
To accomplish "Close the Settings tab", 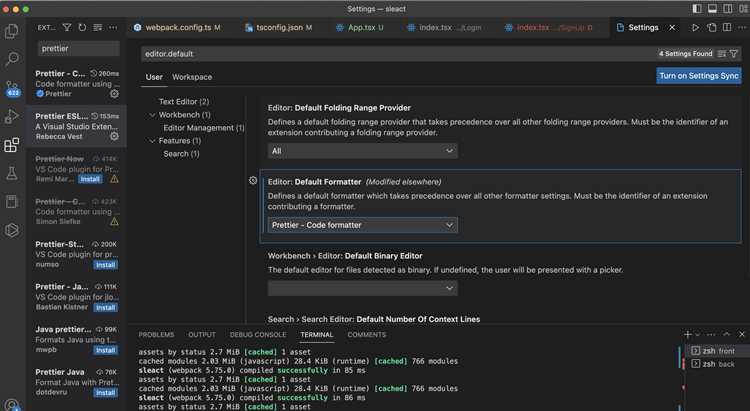I will pos(672,28).
